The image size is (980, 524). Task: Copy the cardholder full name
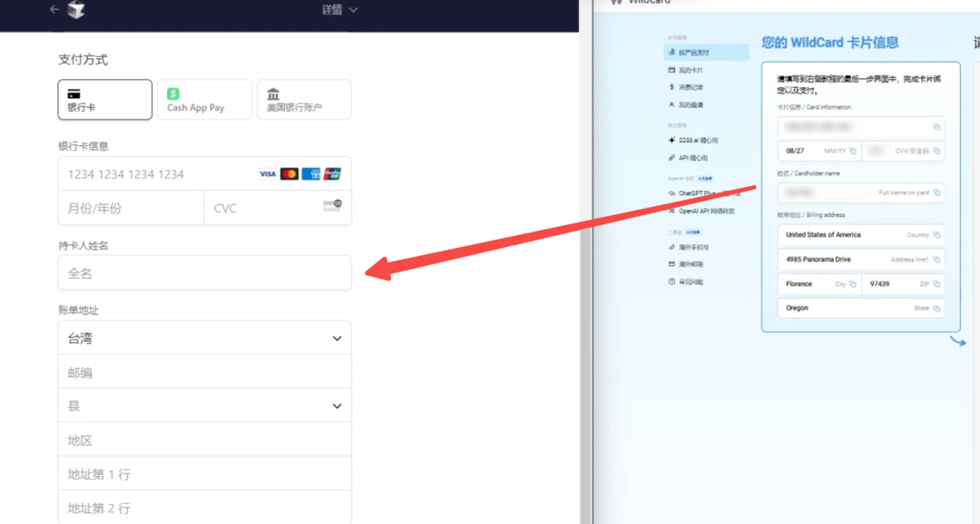(x=936, y=193)
